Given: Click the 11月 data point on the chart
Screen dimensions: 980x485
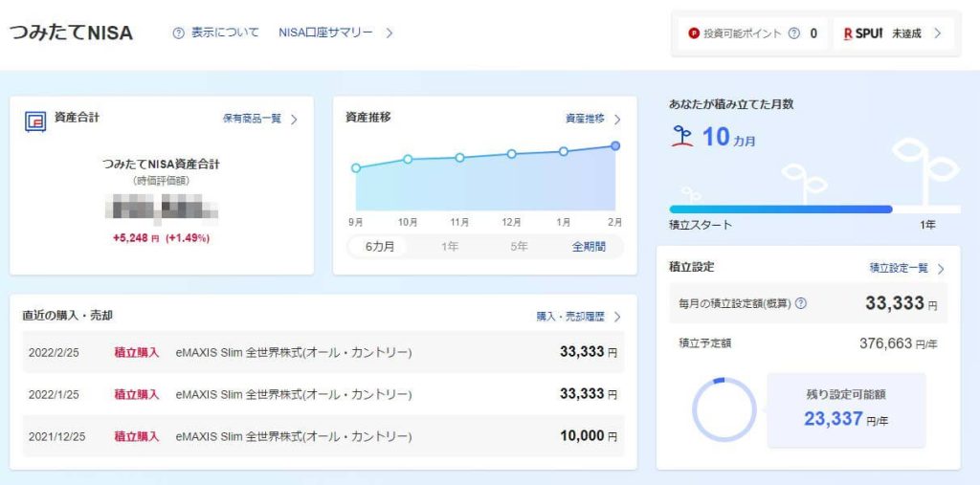Looking at the screenshot, I should tap(460, 158).
